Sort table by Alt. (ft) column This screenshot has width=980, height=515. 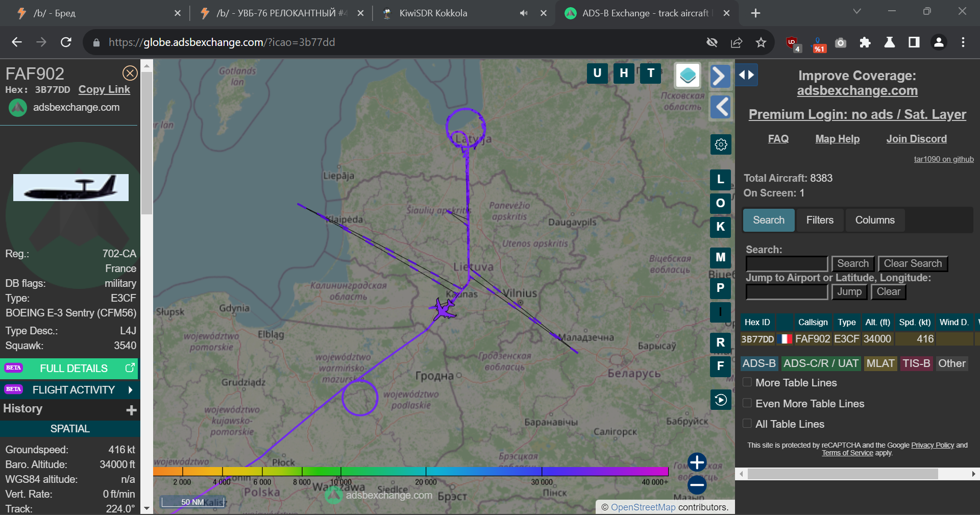pyautogui.click(x=878, y=322)
